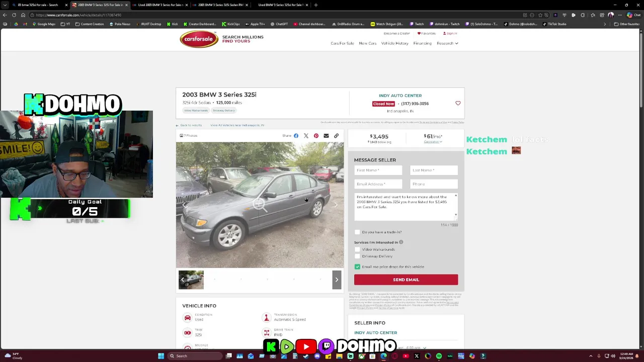Open New Cars menu item
Viewport: 644px width, 362px height.
click(368, 43)
